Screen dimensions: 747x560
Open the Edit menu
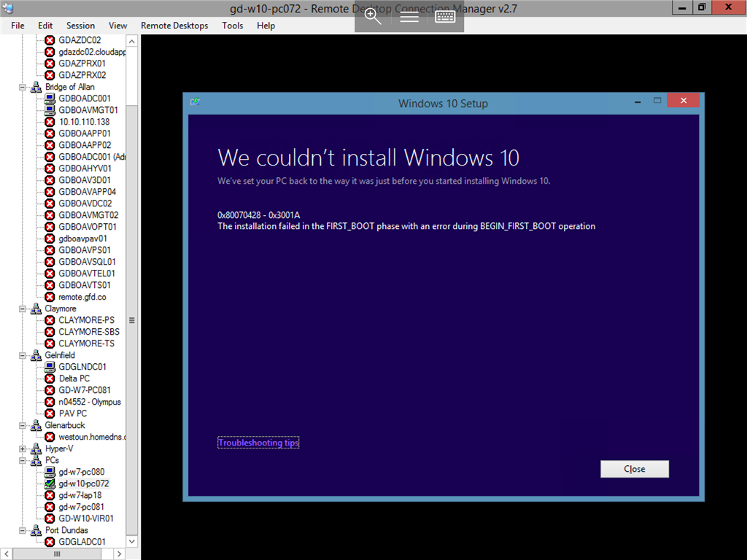(45, 26)
